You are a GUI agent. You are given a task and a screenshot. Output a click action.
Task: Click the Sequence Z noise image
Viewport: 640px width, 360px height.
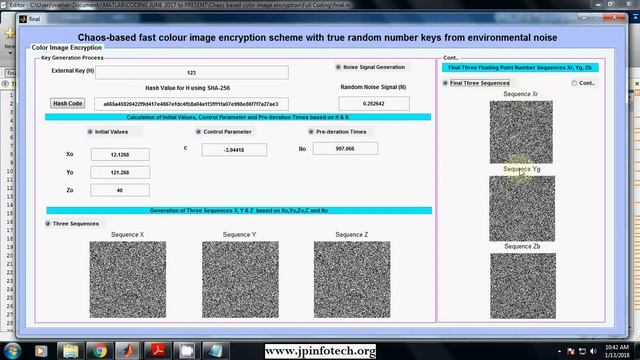tap(352, 280)
